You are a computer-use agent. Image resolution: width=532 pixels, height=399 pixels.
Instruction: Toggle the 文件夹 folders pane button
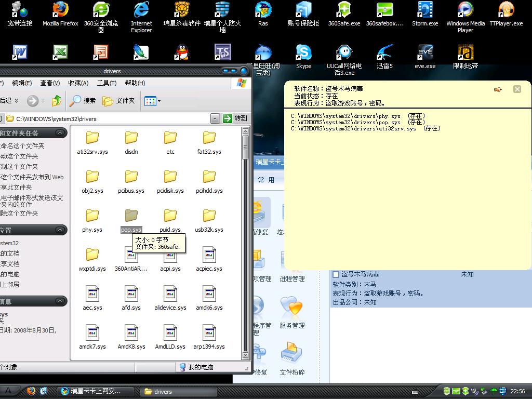point(119,101)
